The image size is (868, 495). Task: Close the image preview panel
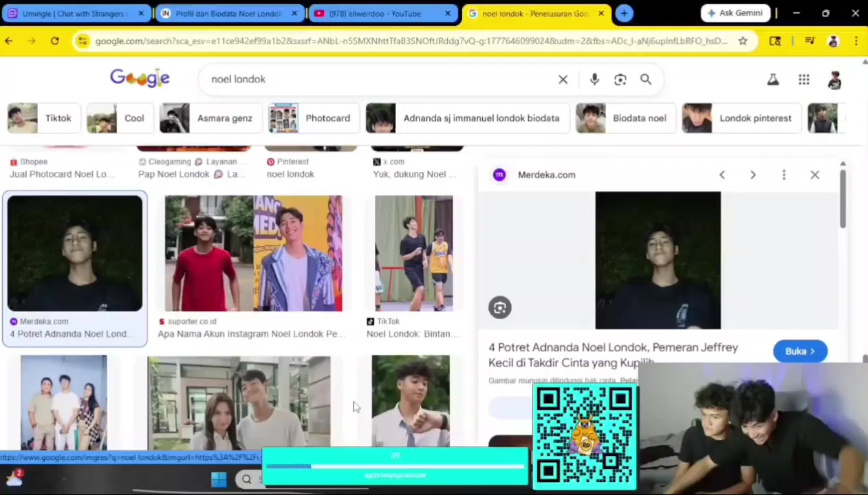[x=815, y=175]
